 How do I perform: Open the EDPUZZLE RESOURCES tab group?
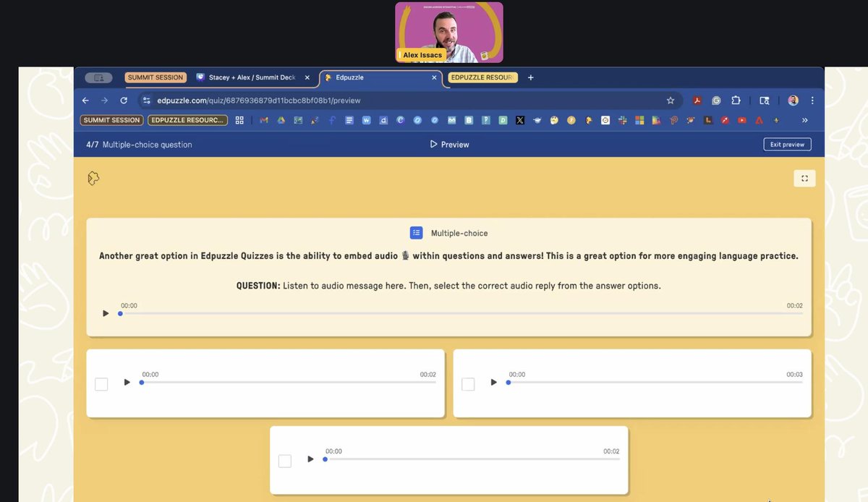482,77
